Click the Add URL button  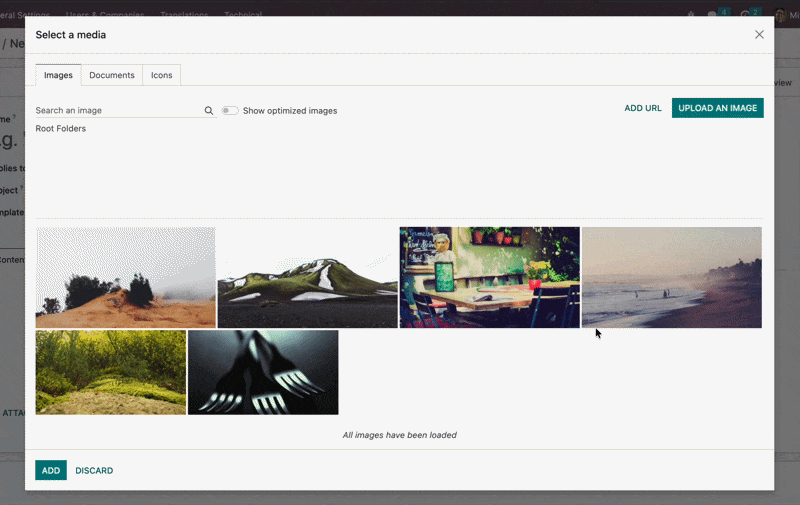point(643,108)
